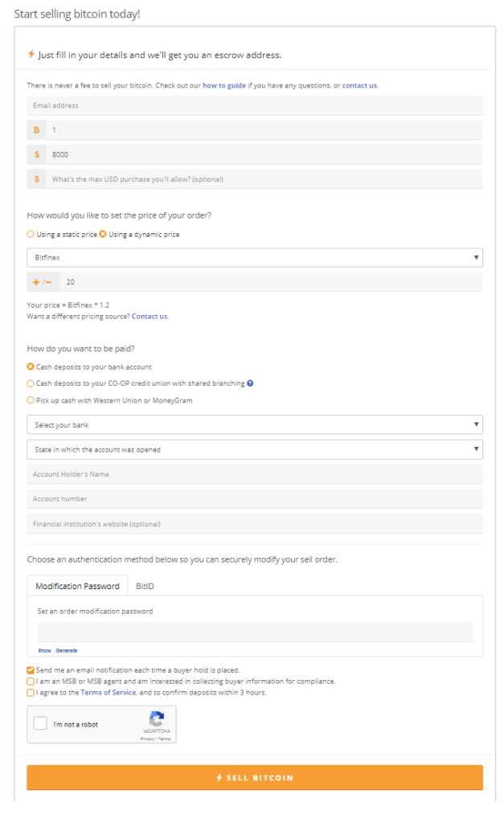
Task: Tick the 'I'm not a robot' checkbox
Action: (40, 724)
